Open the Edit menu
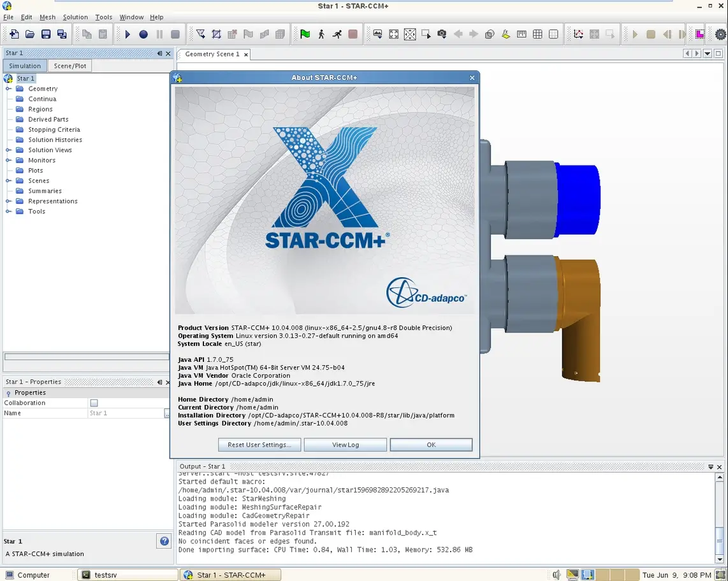Screen dimensions: 728x581 pyautogui.click(x=27, y=17)
